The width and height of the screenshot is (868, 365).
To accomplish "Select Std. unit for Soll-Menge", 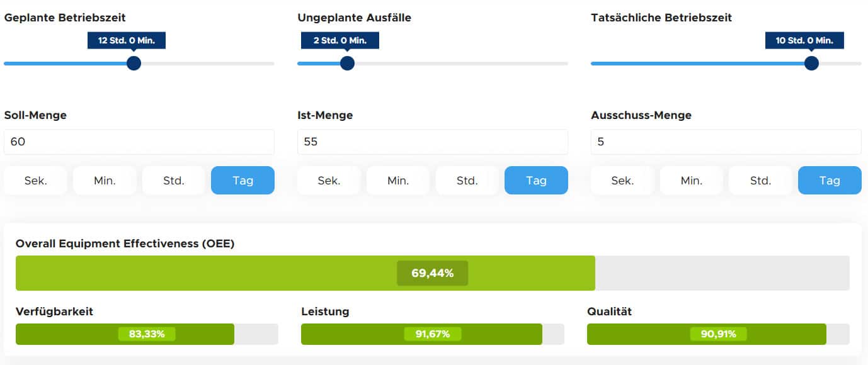I will [x=174, y=181].
